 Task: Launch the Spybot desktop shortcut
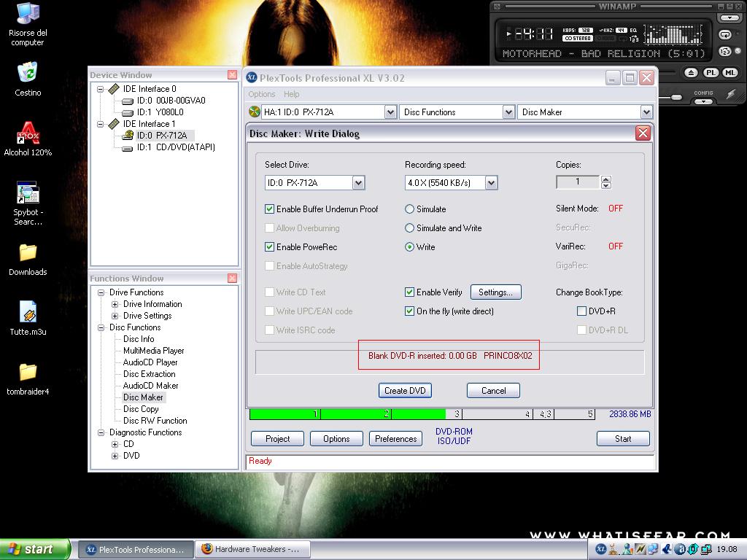coord(28,203)
